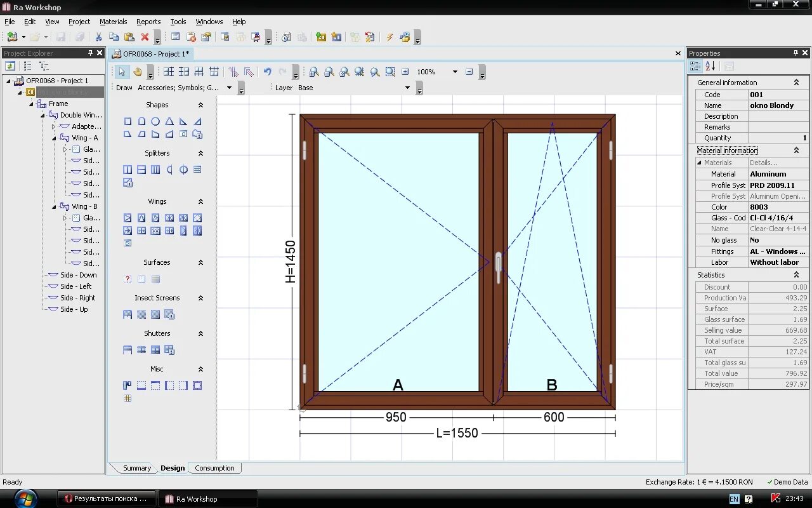Click the red X Delete icon
Screen dimensions: 812x508
145,37
